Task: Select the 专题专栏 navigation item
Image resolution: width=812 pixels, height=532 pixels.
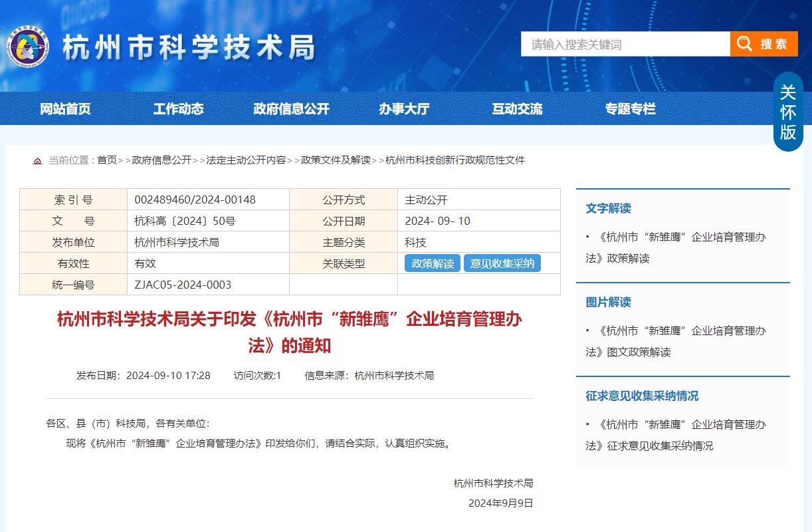Action: tap(630, 108)
